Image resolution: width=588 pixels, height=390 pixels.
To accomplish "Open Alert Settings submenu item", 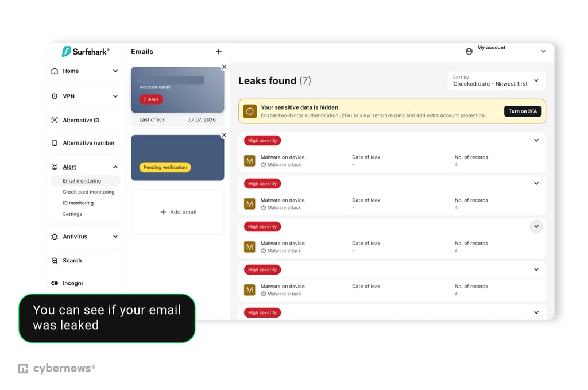I will 72,214.
